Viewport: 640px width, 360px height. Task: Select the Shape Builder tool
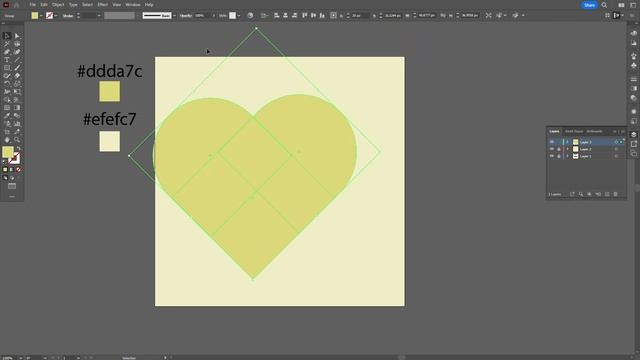[7, 100]
